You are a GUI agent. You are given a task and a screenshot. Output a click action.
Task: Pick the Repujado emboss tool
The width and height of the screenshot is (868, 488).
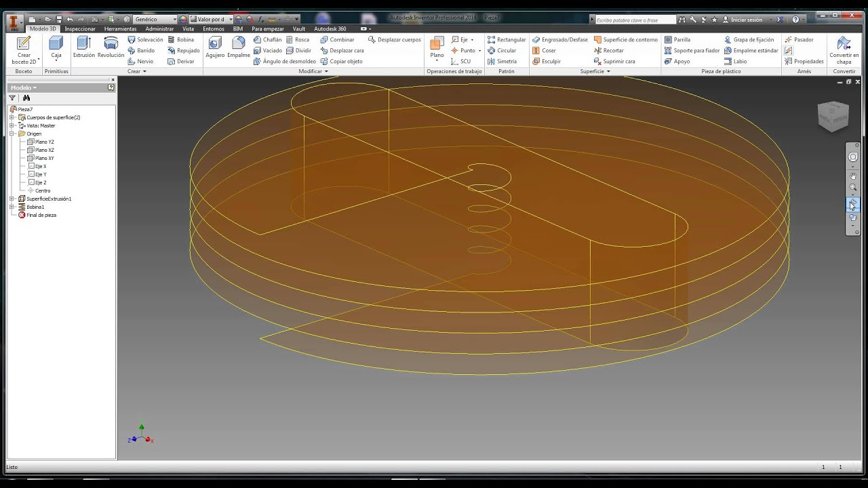184,50
